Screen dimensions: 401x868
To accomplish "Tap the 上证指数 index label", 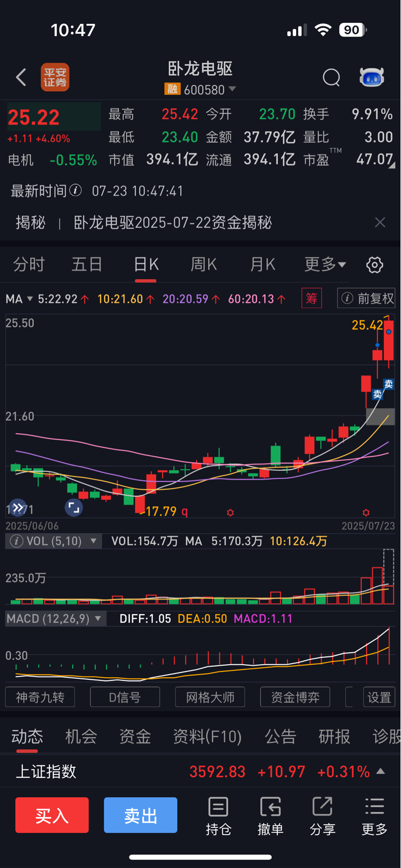I will click(x=46, y=771).
